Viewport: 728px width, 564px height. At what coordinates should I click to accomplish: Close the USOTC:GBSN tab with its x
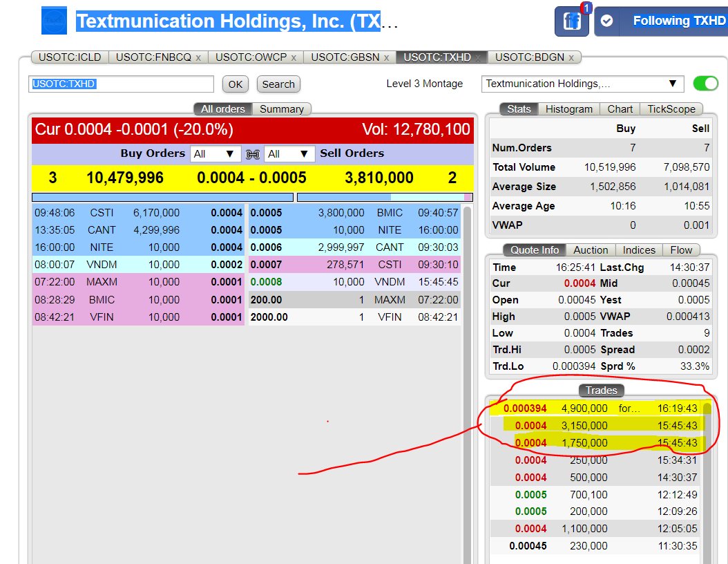tap(386, 57)
